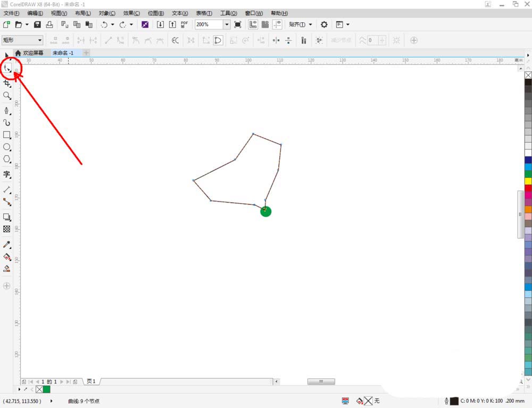This screenshot has width=532, height=408.
Task: Select the Crop tool
Action: coord(7,83)
